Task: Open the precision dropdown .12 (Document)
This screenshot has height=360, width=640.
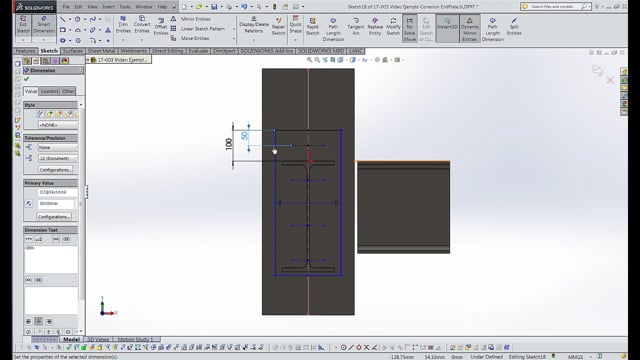Action: 58,158
